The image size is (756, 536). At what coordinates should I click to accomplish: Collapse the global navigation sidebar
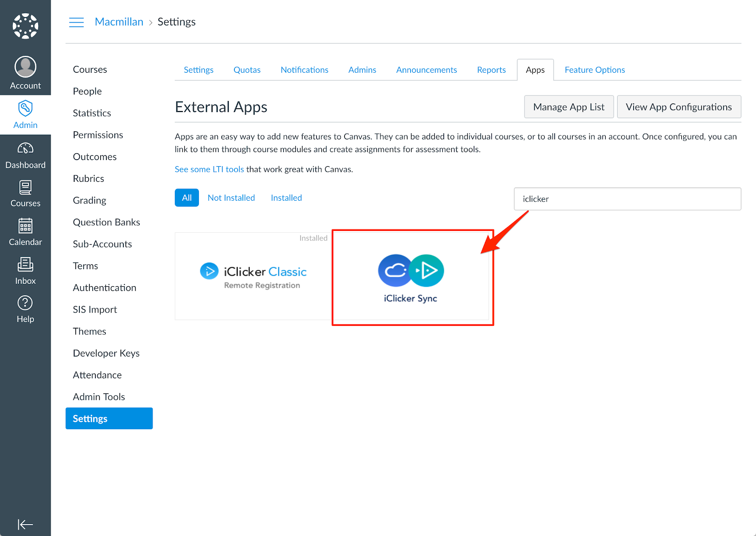(x=26, y=524)
